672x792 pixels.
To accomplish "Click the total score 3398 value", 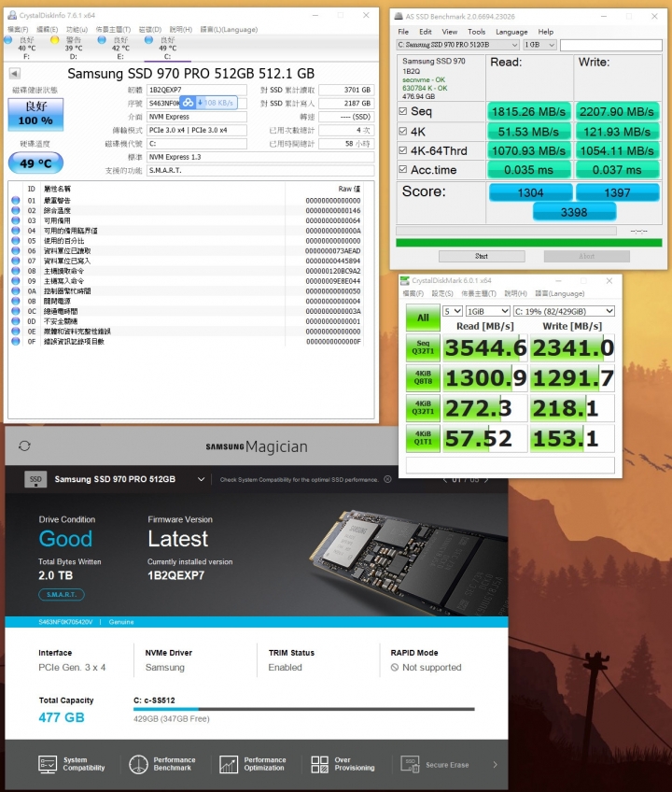I will [x=574, y=212].
